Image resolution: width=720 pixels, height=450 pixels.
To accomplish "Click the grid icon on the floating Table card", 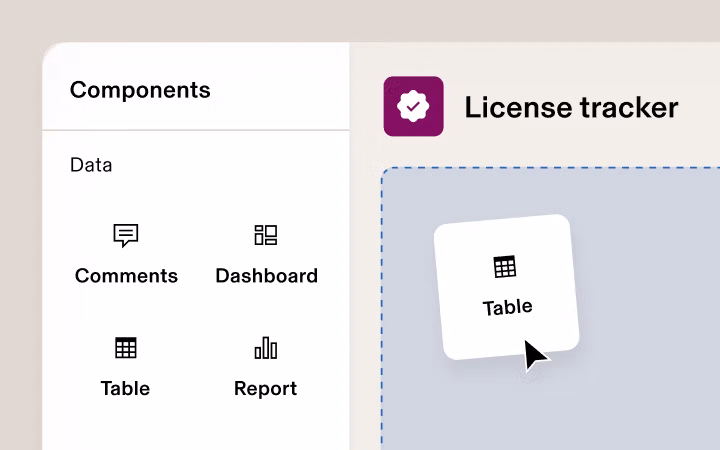I will pos(505,267).
